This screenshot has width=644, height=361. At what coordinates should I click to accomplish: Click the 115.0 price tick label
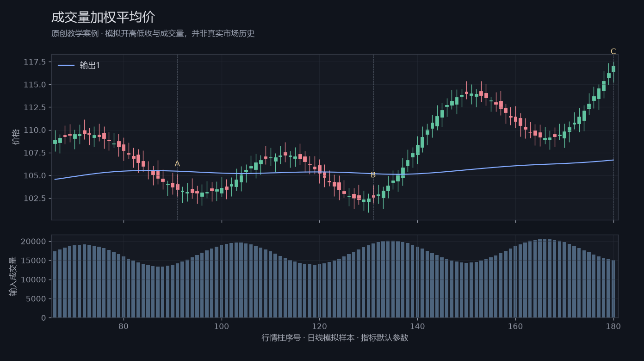(x=35, y=85)
